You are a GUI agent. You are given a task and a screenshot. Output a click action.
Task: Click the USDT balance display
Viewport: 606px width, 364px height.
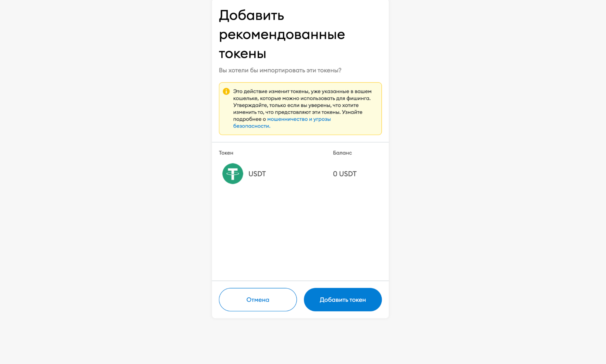(344, 173)
